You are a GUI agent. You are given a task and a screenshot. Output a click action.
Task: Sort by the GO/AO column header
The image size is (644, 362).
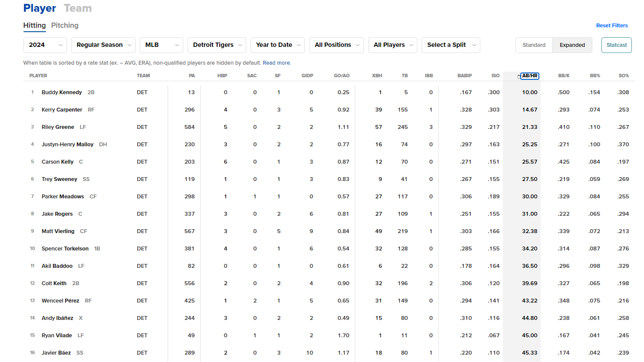tap(341, 76)
